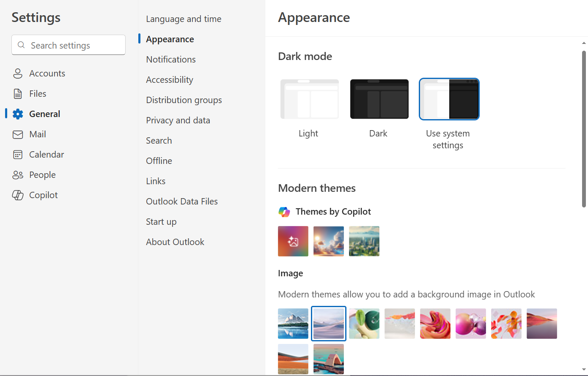
Task: Open Search settings page
Action: (x=159, y=141)
